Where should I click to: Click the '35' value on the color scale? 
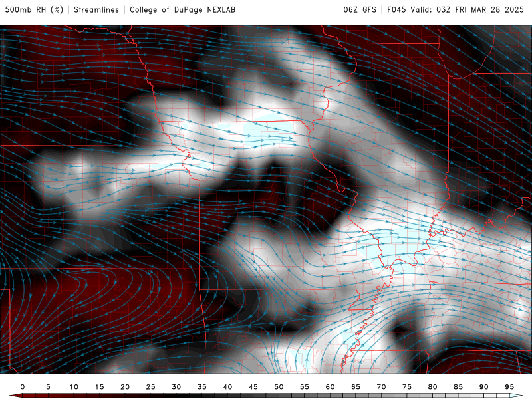point(202,387)
